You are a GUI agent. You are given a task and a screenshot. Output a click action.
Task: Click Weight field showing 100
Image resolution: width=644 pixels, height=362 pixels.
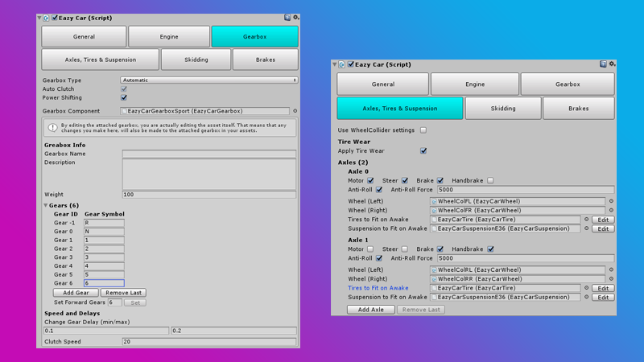point(209,195)
